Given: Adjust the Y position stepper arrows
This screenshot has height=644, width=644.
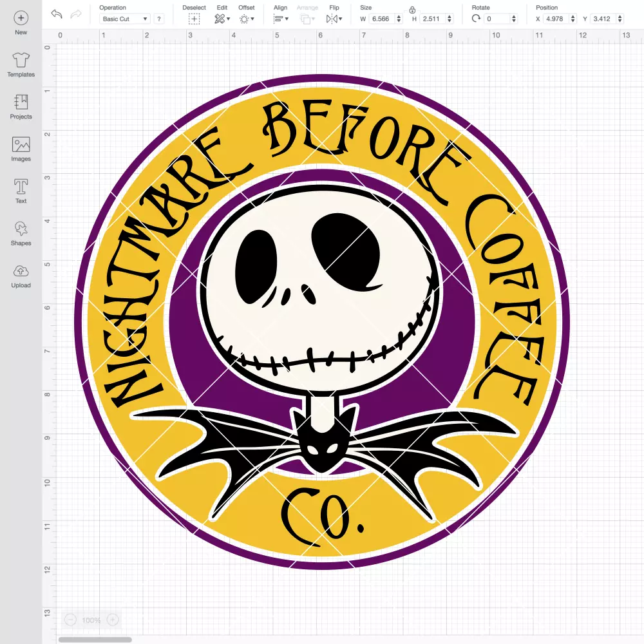Looking at the screenshot, I should pos(620,19).
